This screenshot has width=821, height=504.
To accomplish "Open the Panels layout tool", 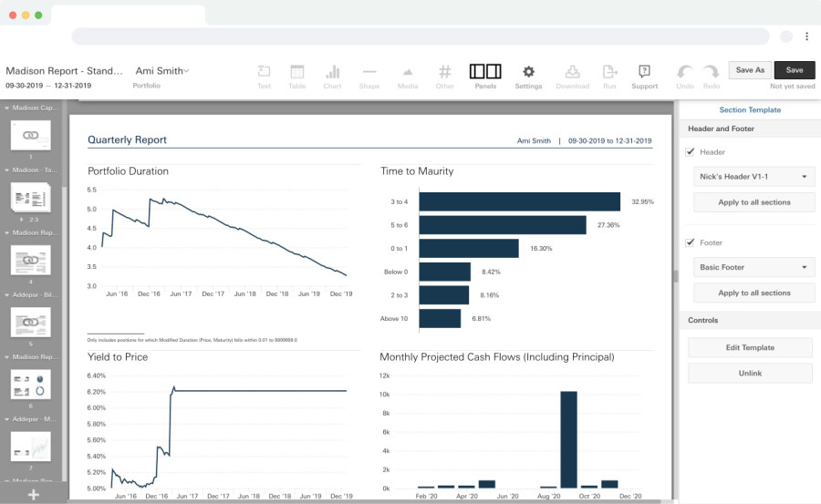I will (485, 71).
